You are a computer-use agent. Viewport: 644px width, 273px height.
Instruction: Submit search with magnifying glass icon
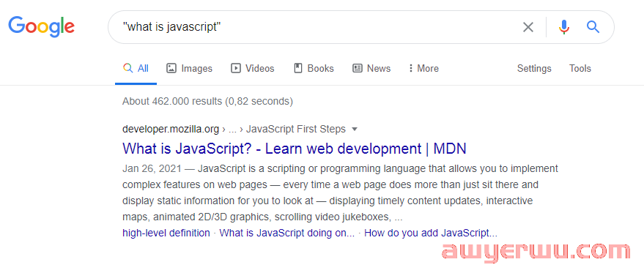coord(593,27)
